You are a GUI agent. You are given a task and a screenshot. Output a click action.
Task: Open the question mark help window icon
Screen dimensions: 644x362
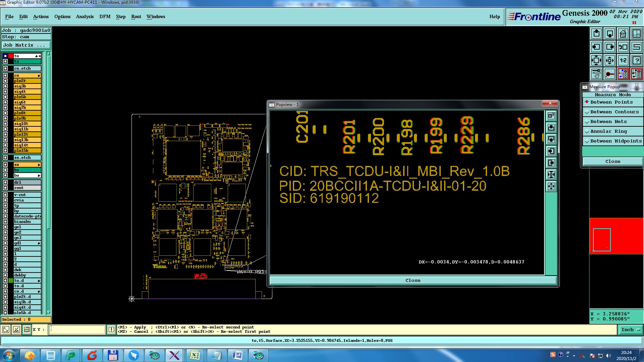[636, 60]
